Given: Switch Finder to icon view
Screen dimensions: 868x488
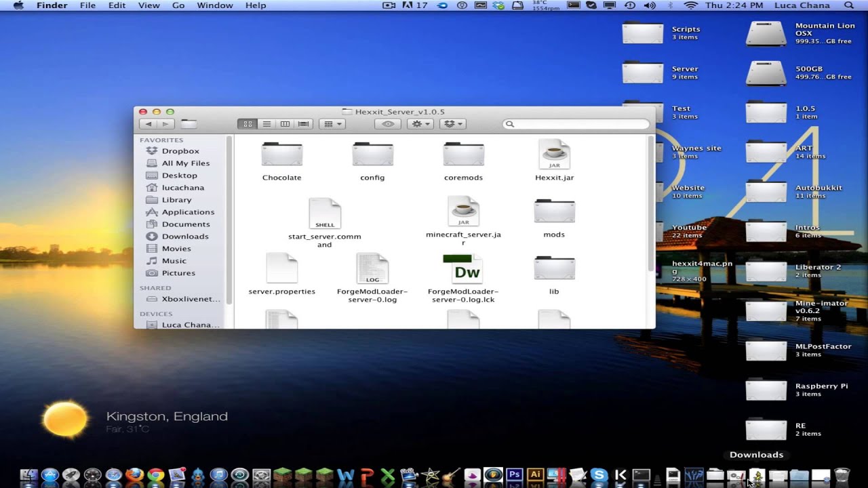Looking at the screenshot, I should tap(248, 124).
